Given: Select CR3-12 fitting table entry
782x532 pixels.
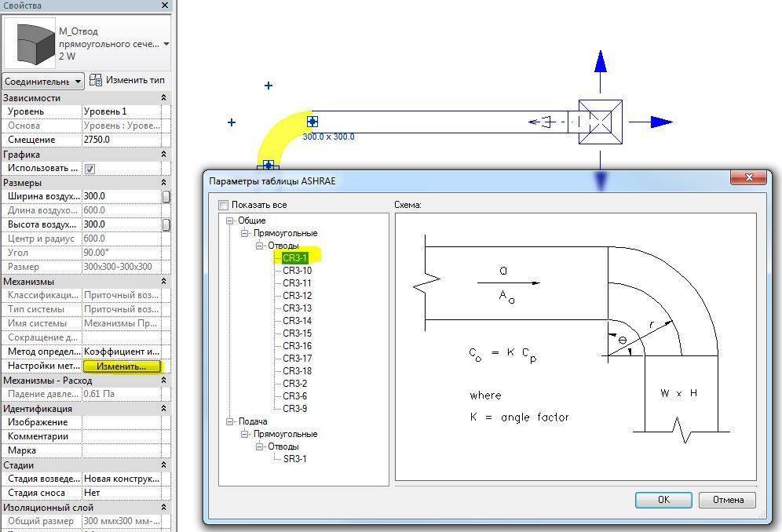Looking at the screenshot, I should pyautogui.click(x=298, y=296).
